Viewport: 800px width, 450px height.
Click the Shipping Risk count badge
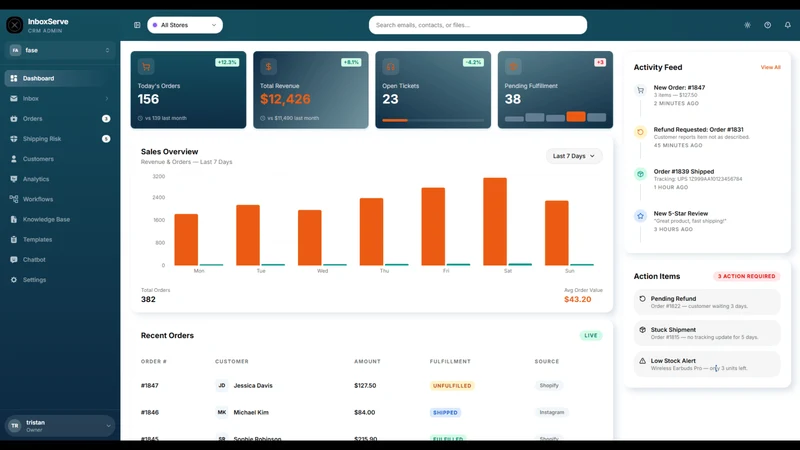click(106, 139)
